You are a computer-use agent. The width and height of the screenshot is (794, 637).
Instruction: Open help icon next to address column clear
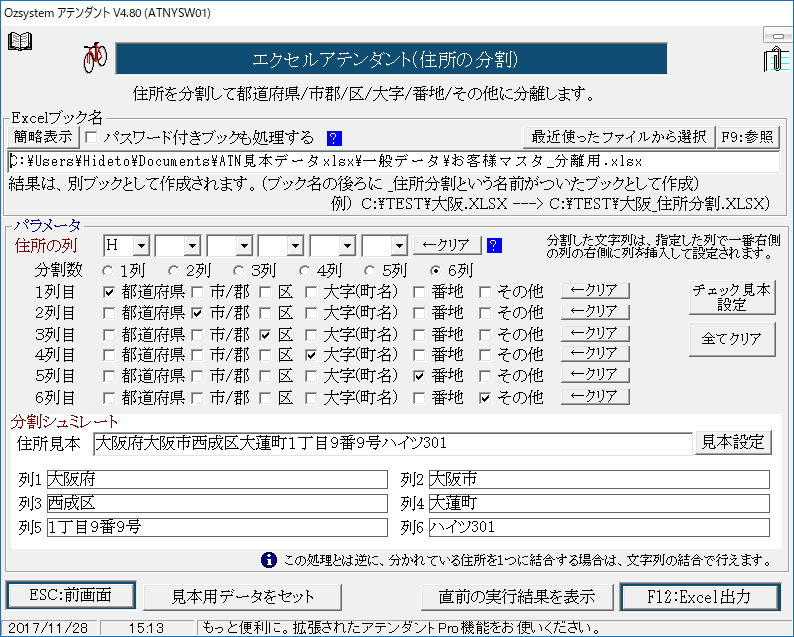(494, 246)
